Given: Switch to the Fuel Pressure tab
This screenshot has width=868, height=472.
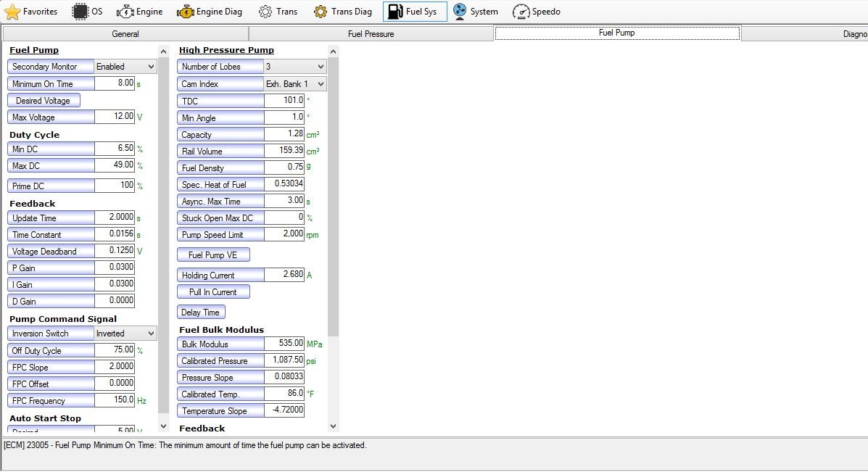Looking at the screenshot, I should (x=371, y=34).
